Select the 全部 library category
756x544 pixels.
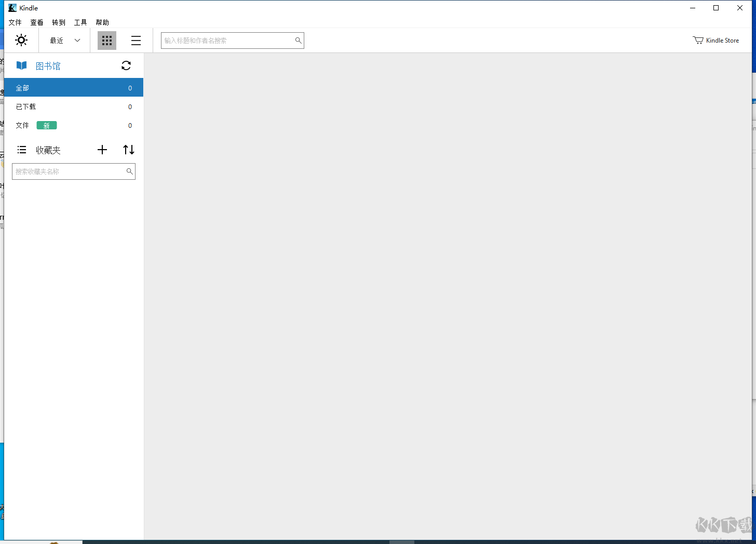(74, 88)
